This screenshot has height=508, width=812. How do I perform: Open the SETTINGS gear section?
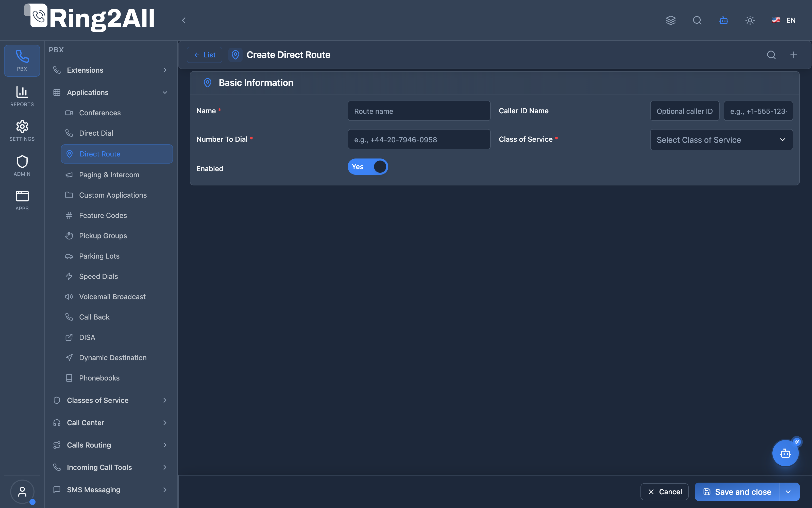(x=22, y=131)
